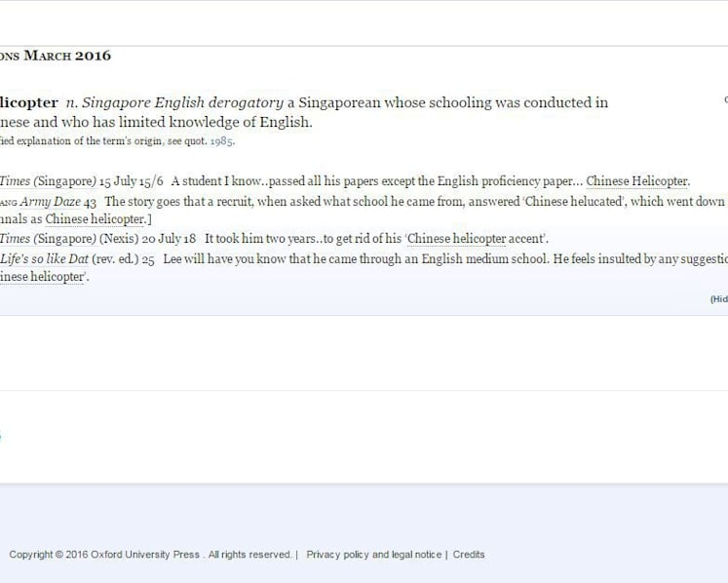728x583 pixels.
Task: Click 'Chinese Helicopter' after English proficiency paper
Action: coord(636,181)
